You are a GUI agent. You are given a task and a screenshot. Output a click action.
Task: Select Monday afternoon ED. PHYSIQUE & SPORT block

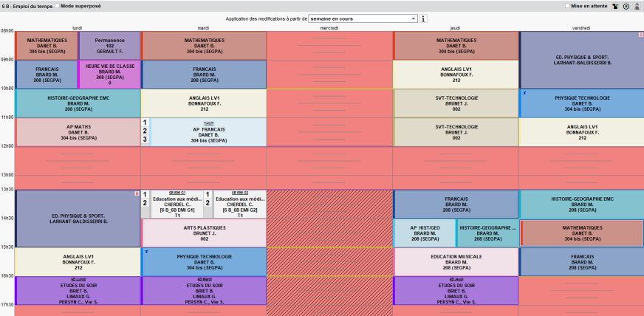78,219
